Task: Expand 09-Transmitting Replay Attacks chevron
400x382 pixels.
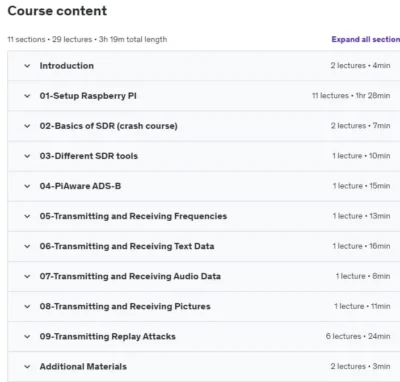Action: point(27,336)
